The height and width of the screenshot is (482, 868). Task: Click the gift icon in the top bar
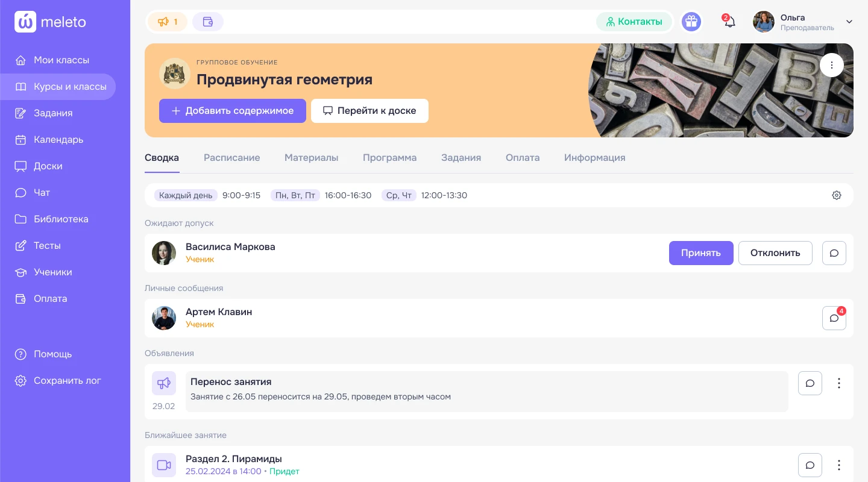pyautogui.click(x=691, y=22)
